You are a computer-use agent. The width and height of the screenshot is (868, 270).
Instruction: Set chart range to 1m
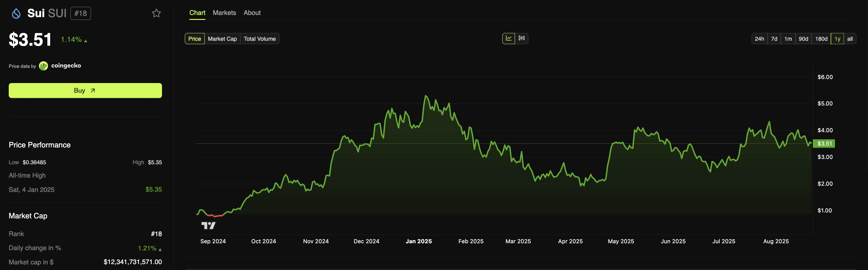coord(788,39)
